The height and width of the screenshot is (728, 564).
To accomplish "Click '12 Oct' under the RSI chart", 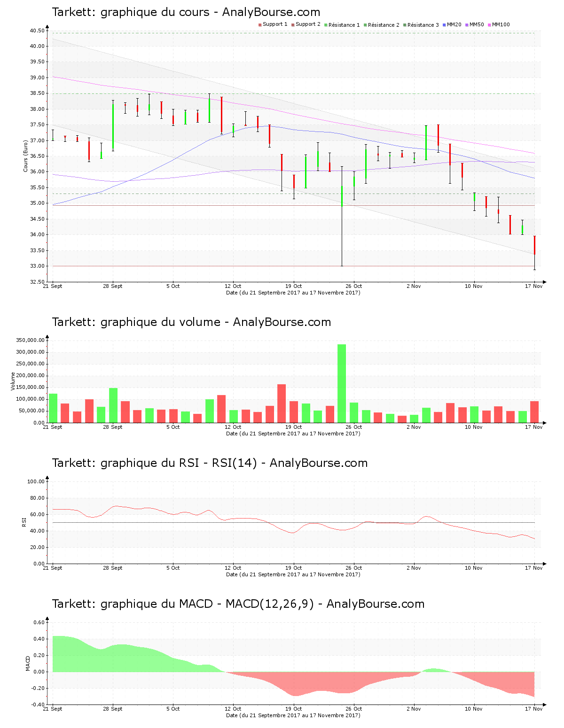I will (x=233, y=568).
